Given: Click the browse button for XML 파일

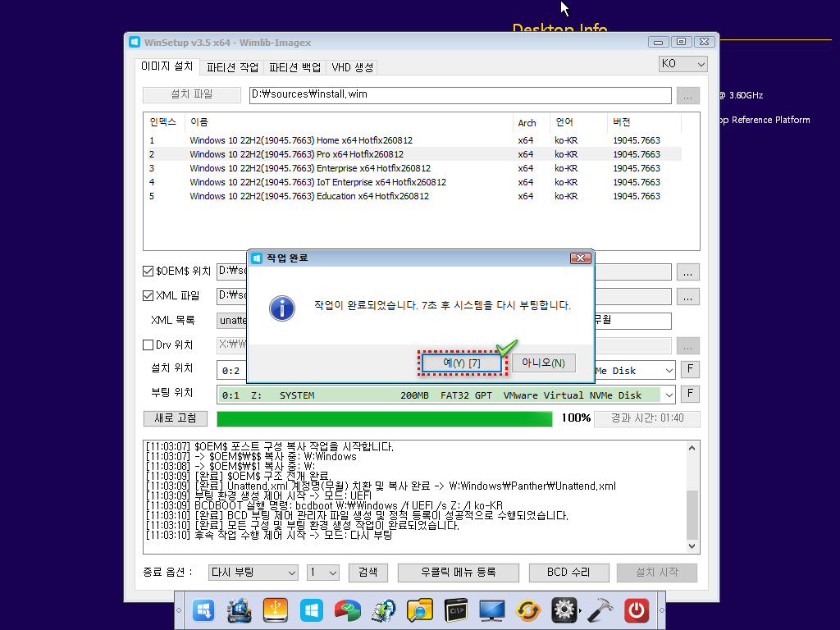Looking at the screenshot, I should (x=688, y=297).
